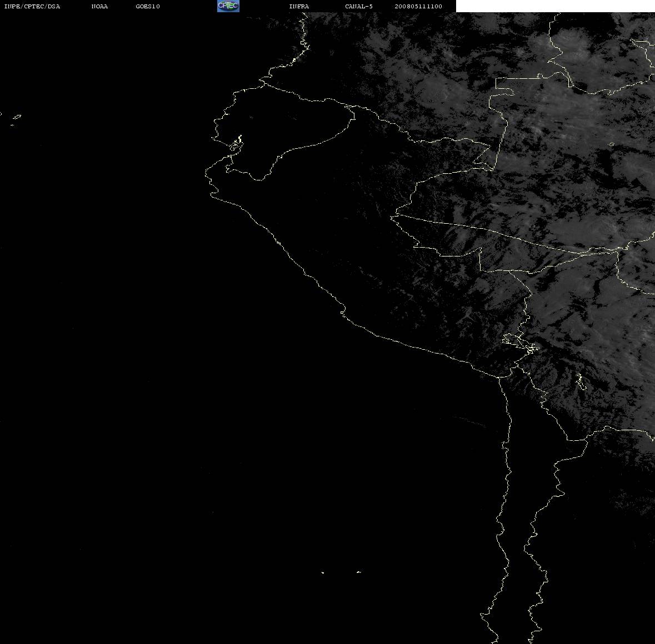Click the Lake Poopó outline in Bolivia
655x644 pixels.
coord(580,381)
